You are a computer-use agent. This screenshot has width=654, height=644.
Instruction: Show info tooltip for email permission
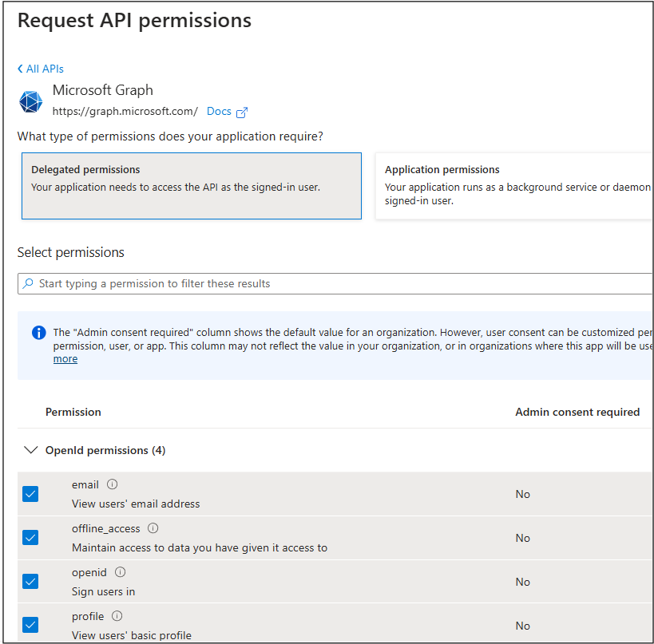[113, 484]
